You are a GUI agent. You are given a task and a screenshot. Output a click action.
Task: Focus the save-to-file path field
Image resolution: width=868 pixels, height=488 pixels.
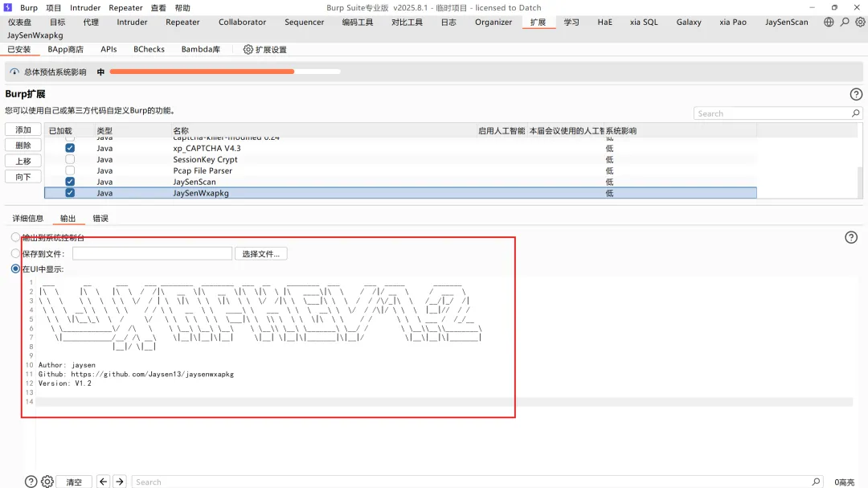click(152, 254)
